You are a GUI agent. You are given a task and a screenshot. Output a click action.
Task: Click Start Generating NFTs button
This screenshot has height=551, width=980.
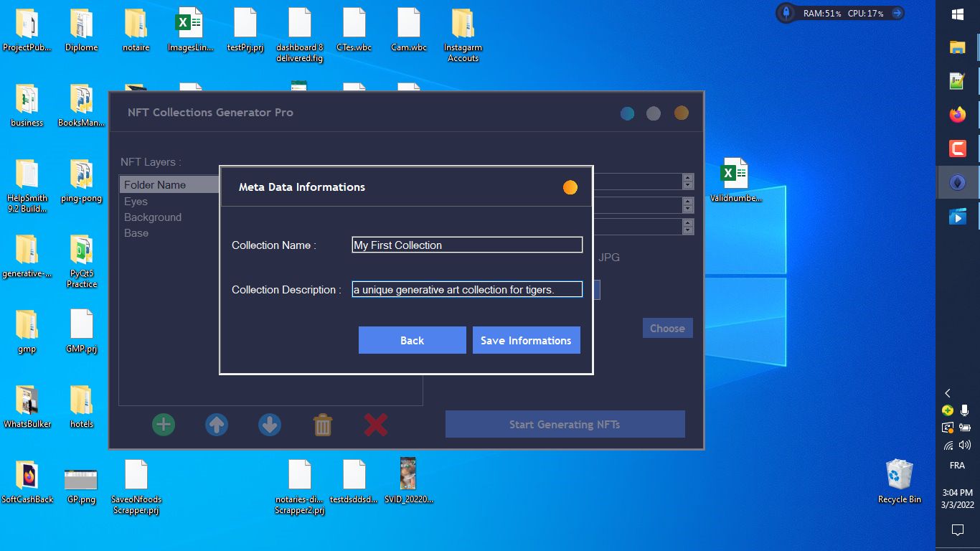pyautogui.click(x=565, y=424)
